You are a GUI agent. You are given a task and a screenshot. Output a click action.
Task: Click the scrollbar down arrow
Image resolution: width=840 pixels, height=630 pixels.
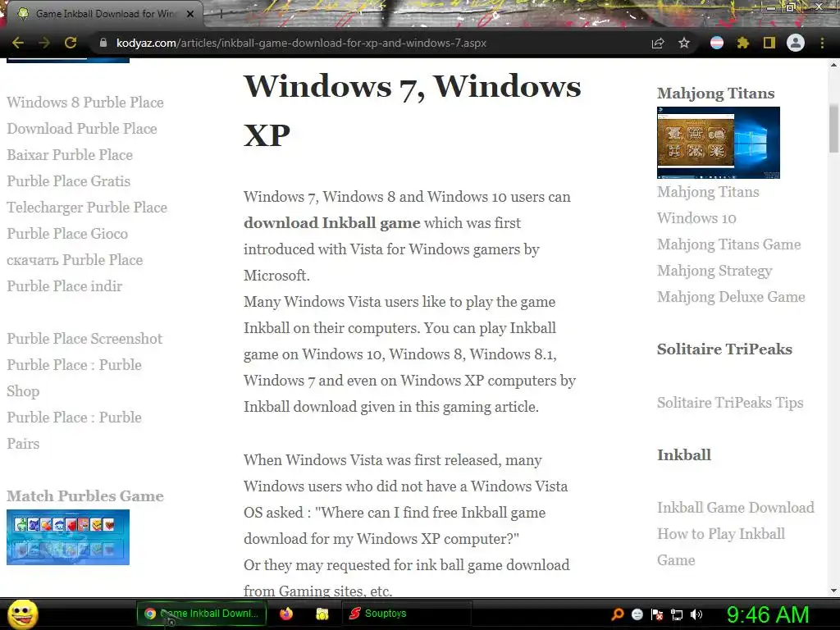pos(833,591)
